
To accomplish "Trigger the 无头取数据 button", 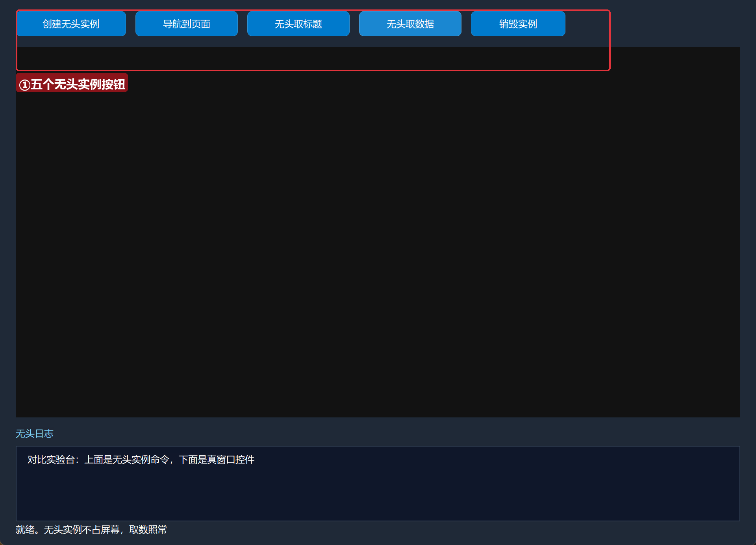I will [410, 24].
